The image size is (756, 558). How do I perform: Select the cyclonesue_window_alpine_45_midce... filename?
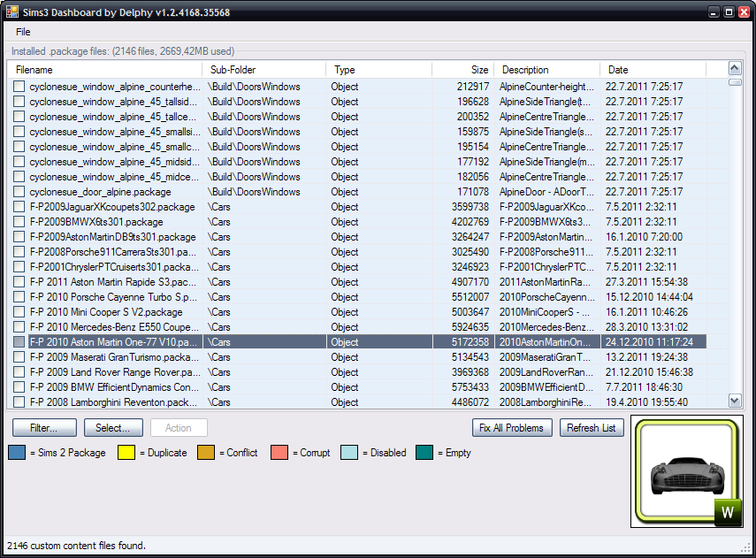pos(114,177)
